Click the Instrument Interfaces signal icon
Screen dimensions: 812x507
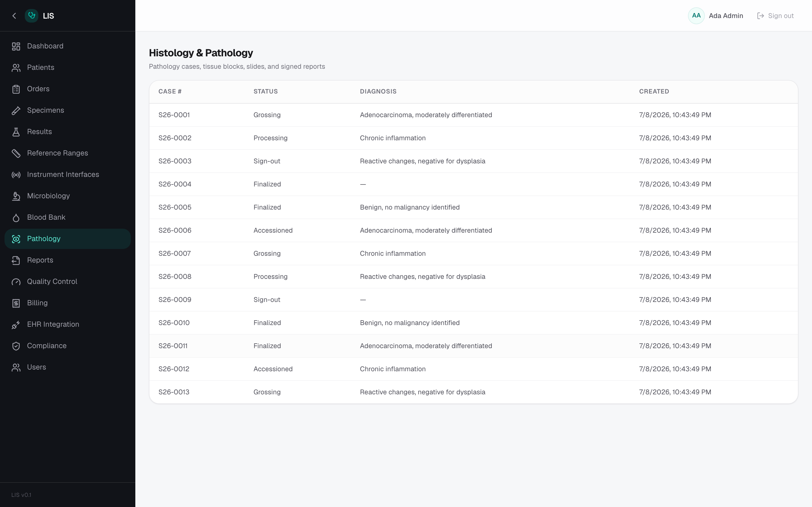tap(16, 175)
